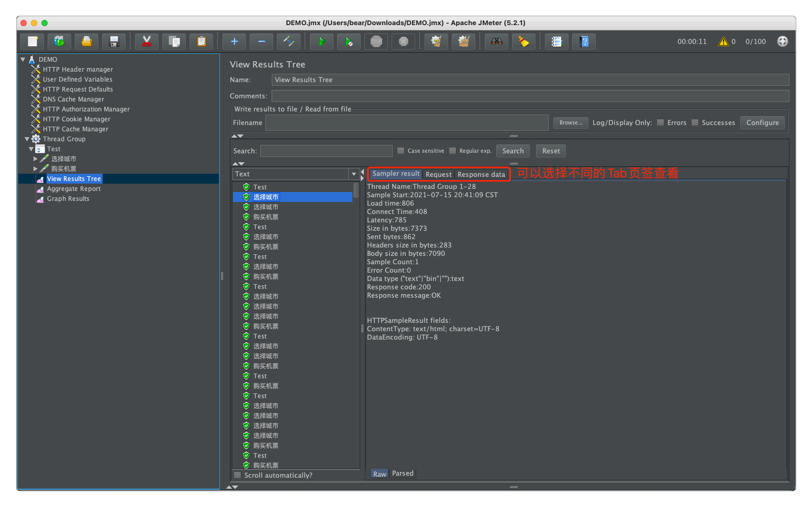The image size is (812, 507).
Task: Click the Paste clipboard icon
Action: point(201,41)
